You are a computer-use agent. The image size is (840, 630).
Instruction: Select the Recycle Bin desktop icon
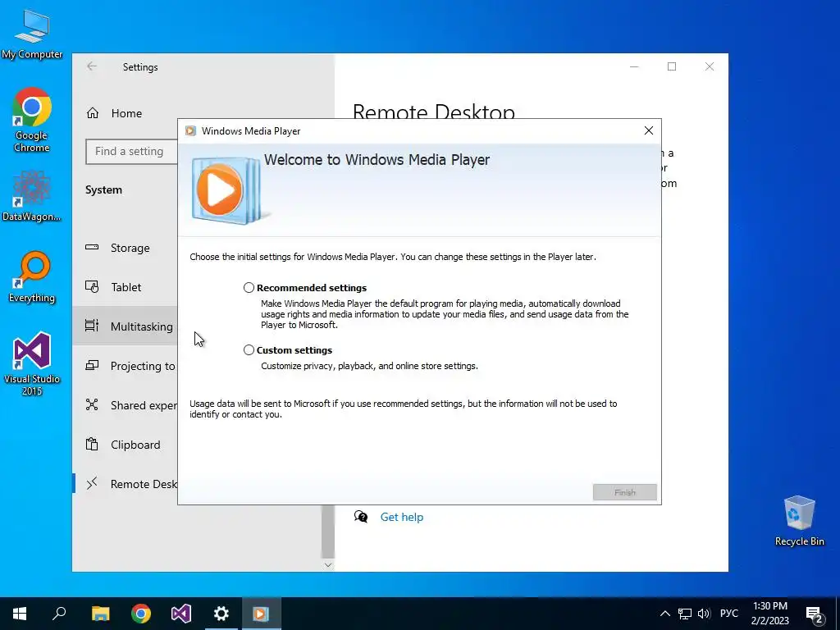pos(799,521)
